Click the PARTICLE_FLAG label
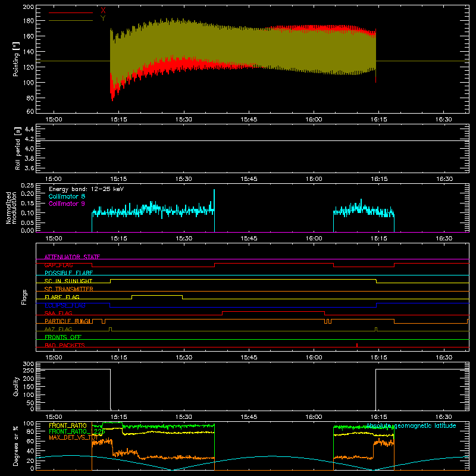Viewport: 476px width, 476px height. (x=68, y=321)
